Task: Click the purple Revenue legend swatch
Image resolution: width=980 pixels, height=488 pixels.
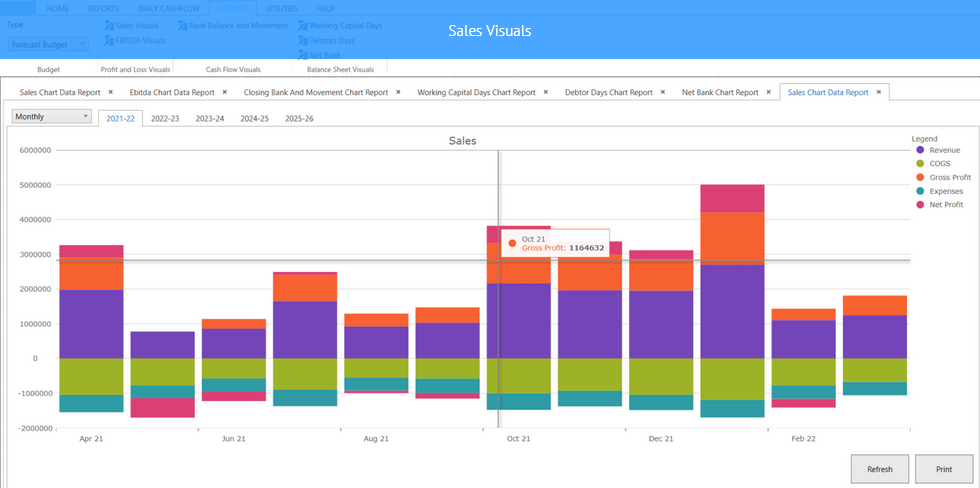Action: pyautogui.click(x=921, y=150)
